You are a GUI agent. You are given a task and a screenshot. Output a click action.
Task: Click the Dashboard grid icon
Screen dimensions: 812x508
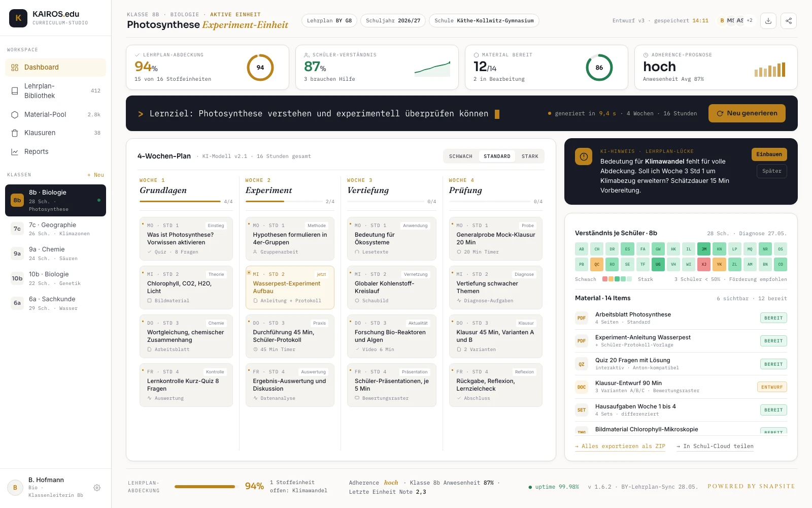[x=15, y=68]
